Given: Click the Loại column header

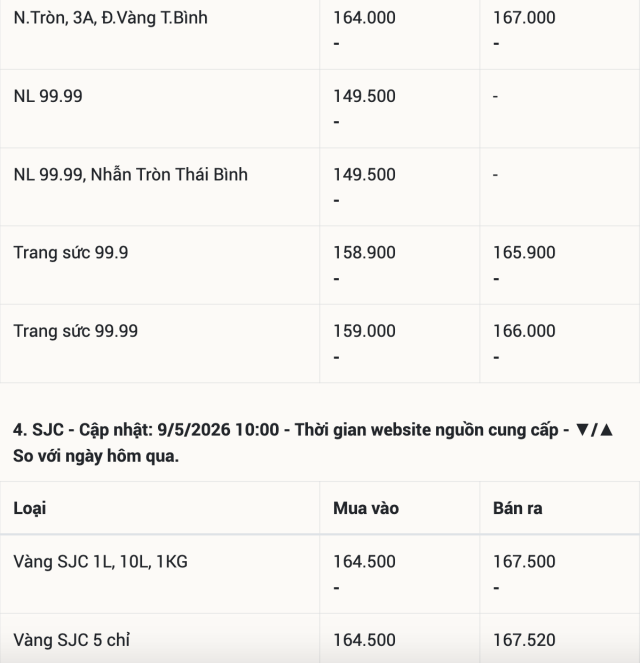Looking at the screenshot, I should (30, 508).
